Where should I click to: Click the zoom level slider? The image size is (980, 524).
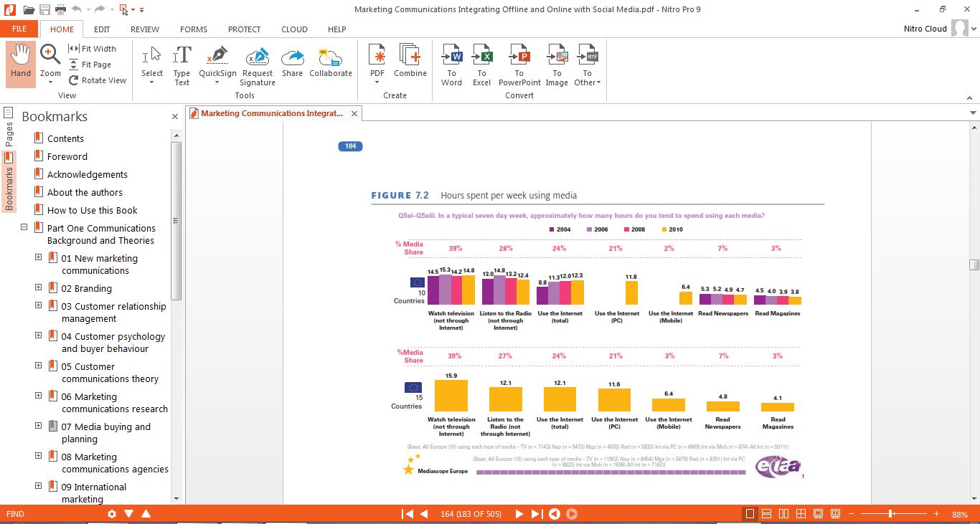(891, 514)
